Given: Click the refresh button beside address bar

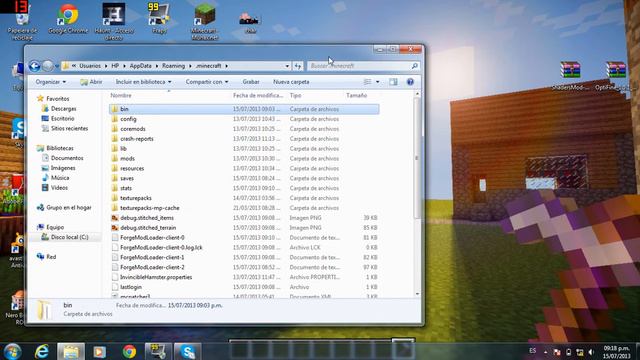Looking at the screenshot, I should tap(298, 66).
